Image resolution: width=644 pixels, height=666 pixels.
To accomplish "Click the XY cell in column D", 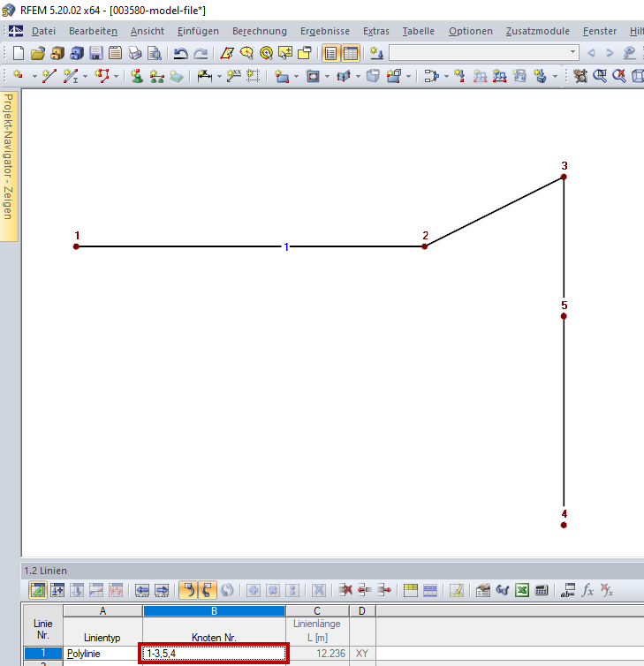I will click(362, 654).
